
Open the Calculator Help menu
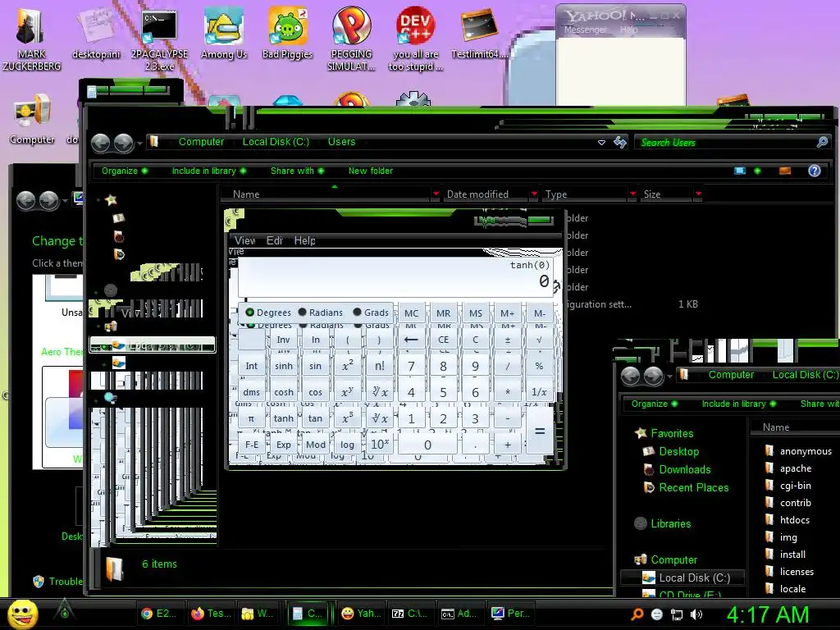pos(304,240)
